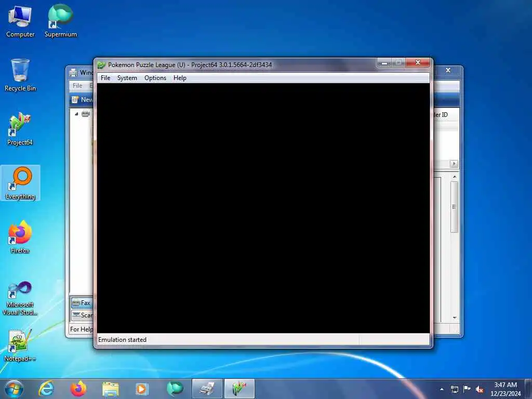Click New Fax toolbar button in background window

(x=82, y=99)
